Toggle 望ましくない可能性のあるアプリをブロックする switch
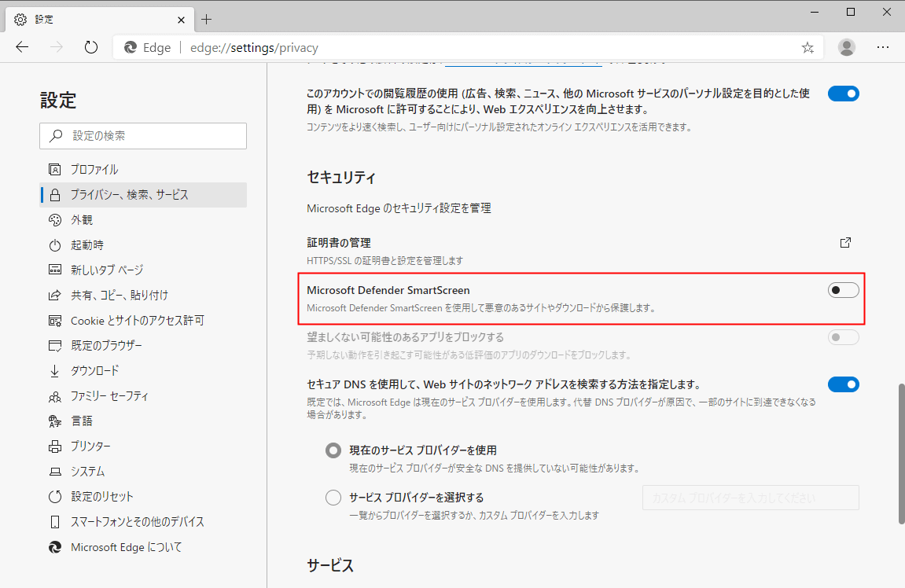The image size is (905, 588). click(x=843, y=337)
